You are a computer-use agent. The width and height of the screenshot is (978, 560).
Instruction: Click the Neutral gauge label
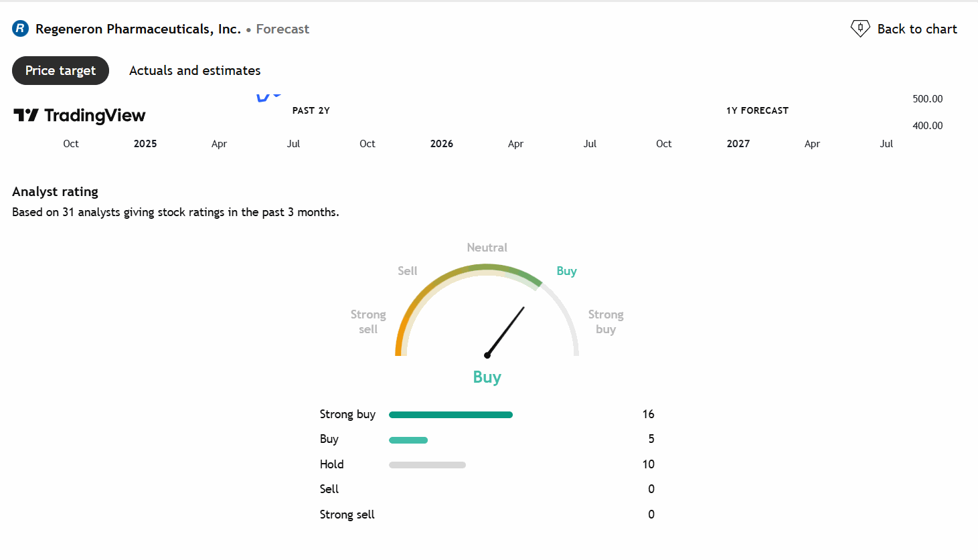[x=487, y=248]
